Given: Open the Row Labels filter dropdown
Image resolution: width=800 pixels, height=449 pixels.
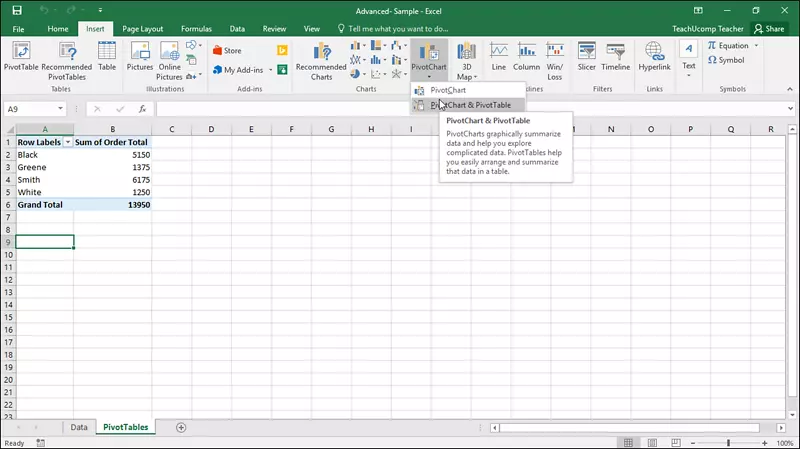Looking at the screenshot, I should point(67,142).
